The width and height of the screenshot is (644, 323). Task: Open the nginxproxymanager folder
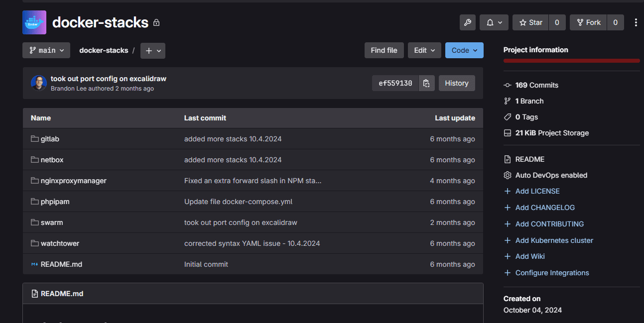(73, 181)
